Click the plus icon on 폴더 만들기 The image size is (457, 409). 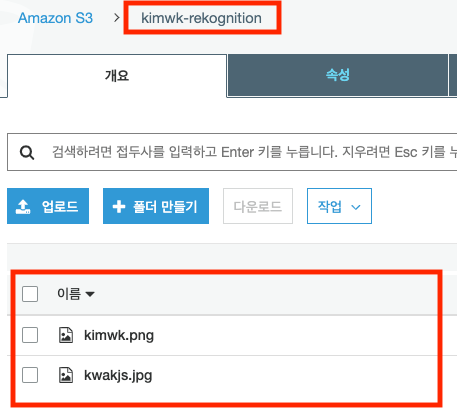tap(119, 207)
